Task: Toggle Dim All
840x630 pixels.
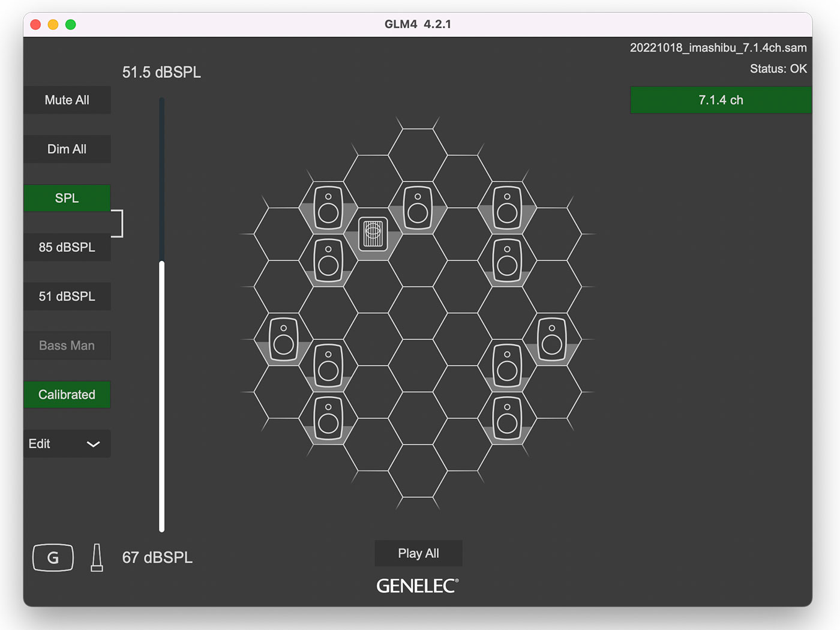Action: pyautogui.click(x=67, y=149)
